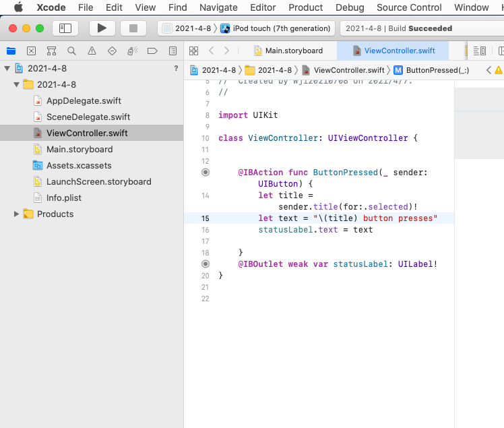The width and height of the screenshot is (504, 428).
Task: Show the Source Control navigator
Action: [x=31, y=51]
